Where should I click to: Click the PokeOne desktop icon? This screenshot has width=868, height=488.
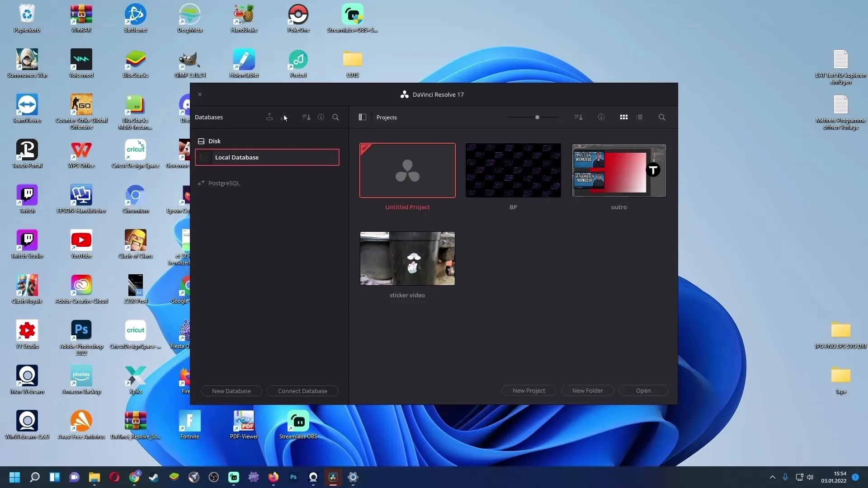298,18
